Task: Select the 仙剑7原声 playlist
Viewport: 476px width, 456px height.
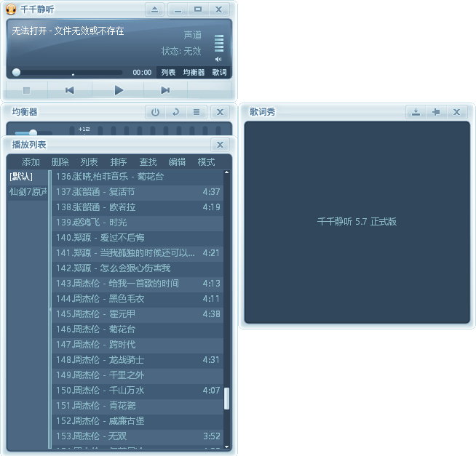Action: [28, 192]
